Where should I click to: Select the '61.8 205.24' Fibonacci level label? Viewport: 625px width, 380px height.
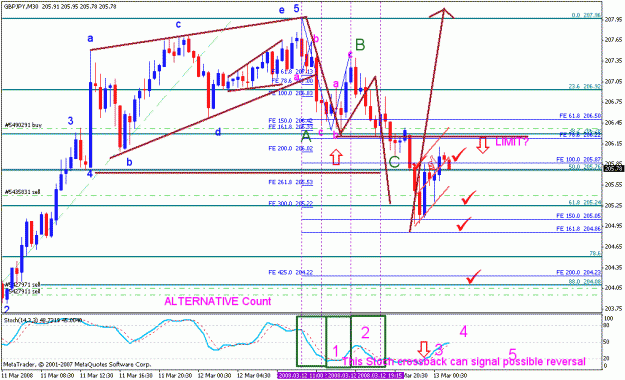tap(585, 203)
